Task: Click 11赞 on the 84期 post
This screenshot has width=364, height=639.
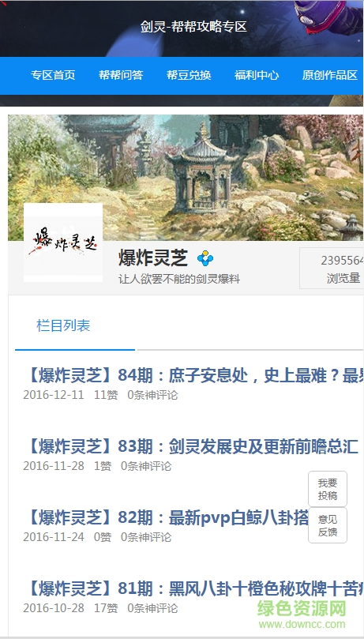Action: [106, 395]
